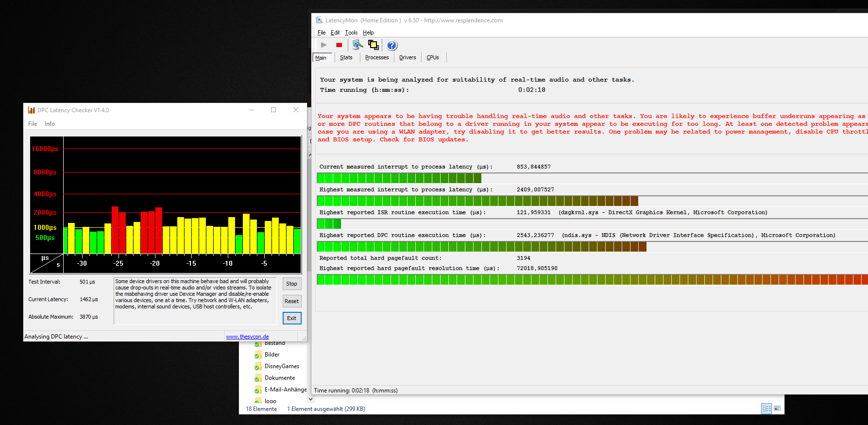Switch Explorer to large thumbnails view icon
868x425 pixels.
click(x=777, y=408)
